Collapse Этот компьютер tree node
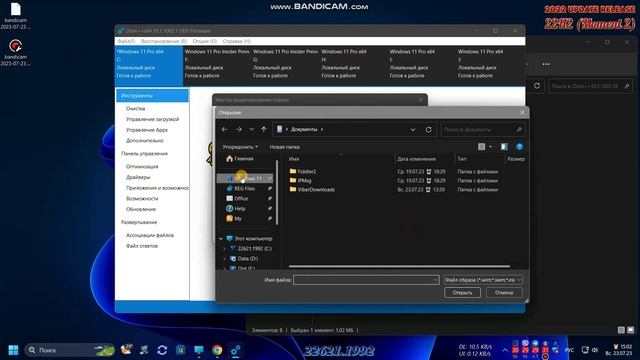 pyautogui.click(x=221, y=238)
